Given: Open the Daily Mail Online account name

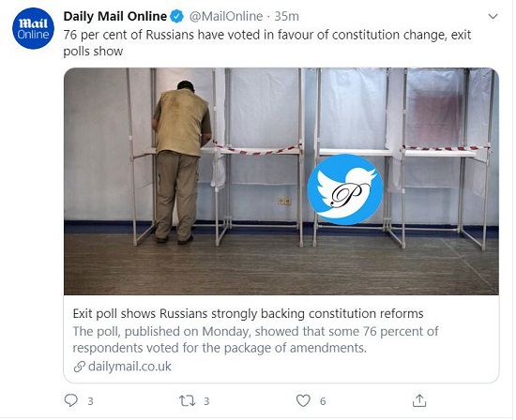Looking at the screenshot, I should pos(115,16).
